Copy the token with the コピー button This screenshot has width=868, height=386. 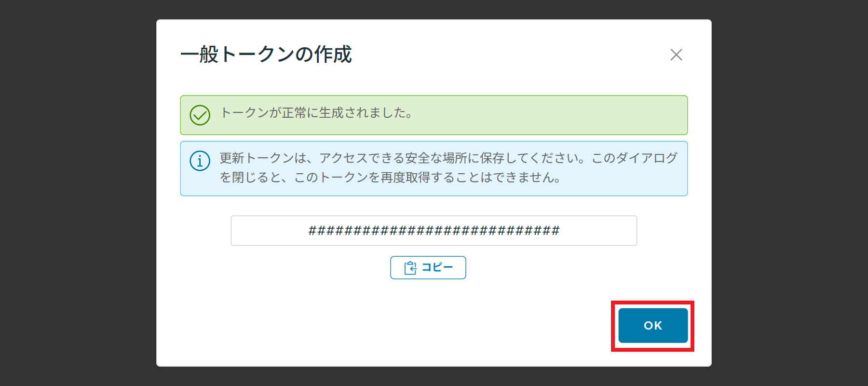(428, 267)
